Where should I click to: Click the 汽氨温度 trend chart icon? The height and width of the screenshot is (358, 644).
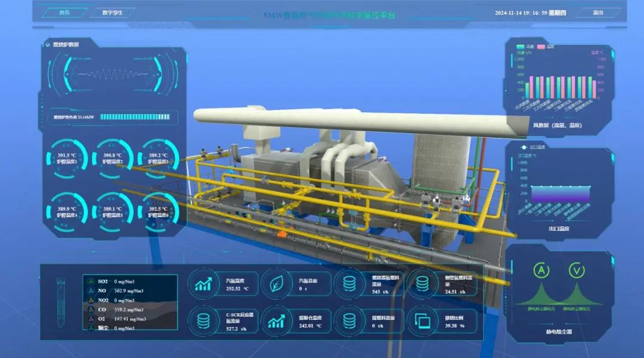[x=203, y=284]
